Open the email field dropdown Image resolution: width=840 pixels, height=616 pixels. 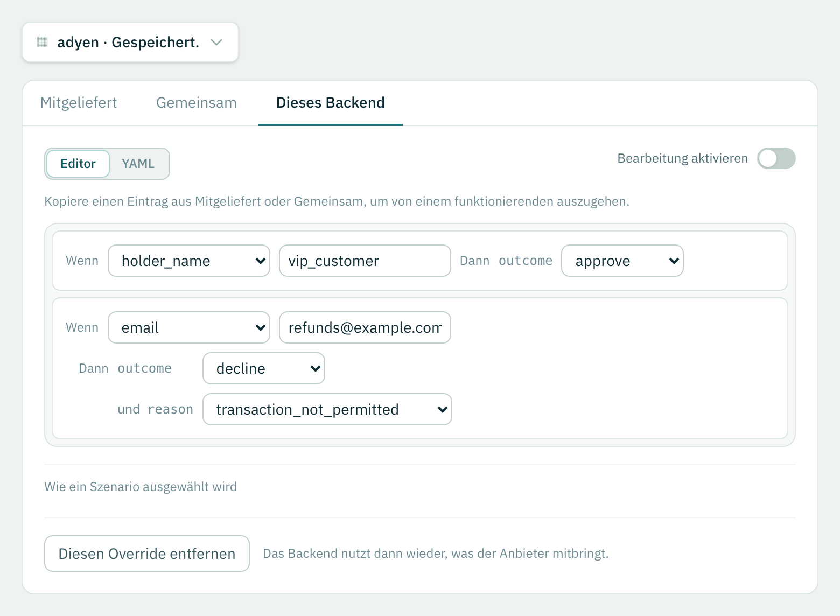point(189,327)
